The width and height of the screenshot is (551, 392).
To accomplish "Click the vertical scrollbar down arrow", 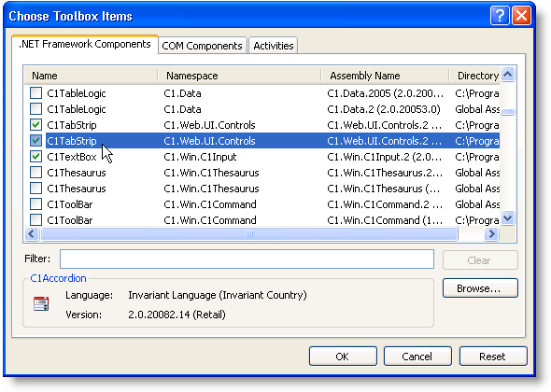I will click(x=508, y=218).
